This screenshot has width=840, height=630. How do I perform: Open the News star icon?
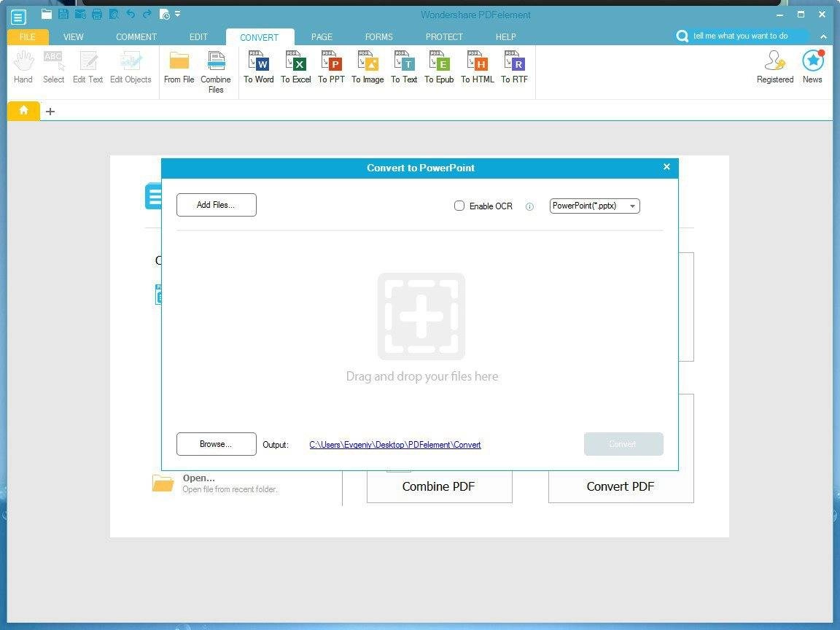[812, 67]
